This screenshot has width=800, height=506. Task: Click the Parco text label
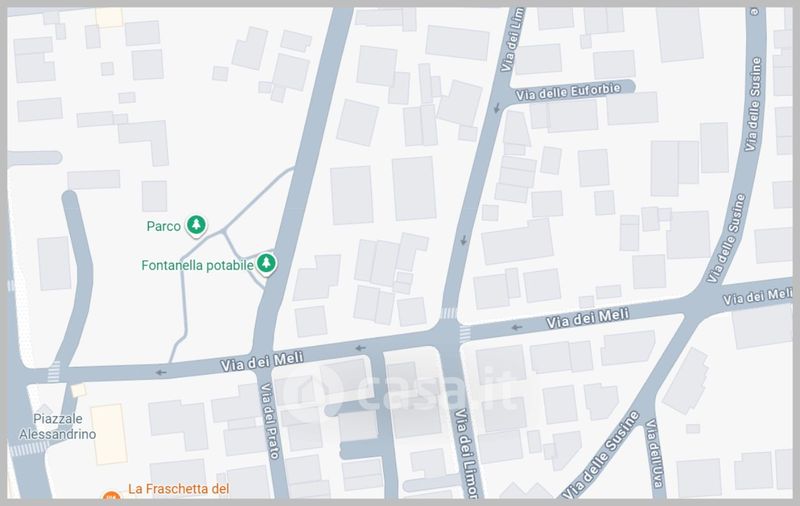click(x=163, y=226)
